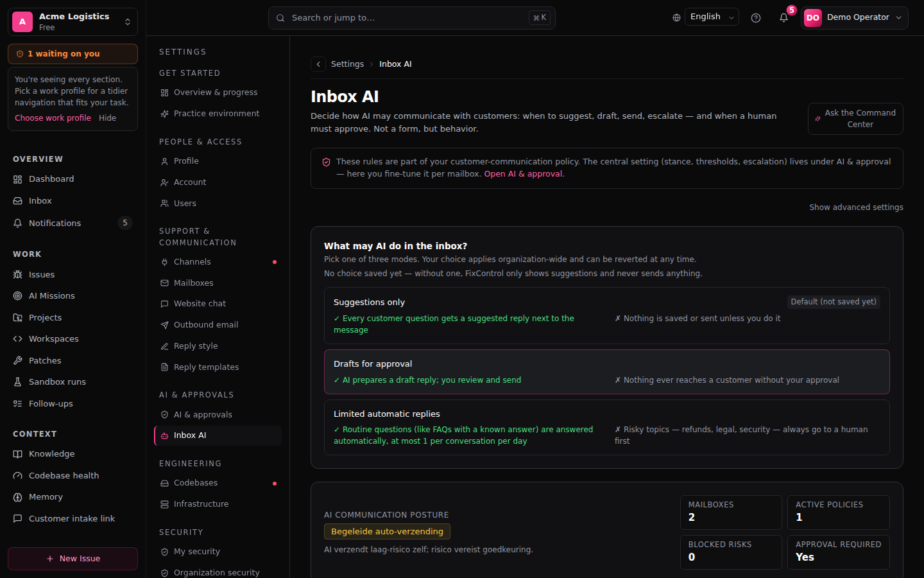Open the Users settings page
The image size is (924, 578).
[218, 204]
